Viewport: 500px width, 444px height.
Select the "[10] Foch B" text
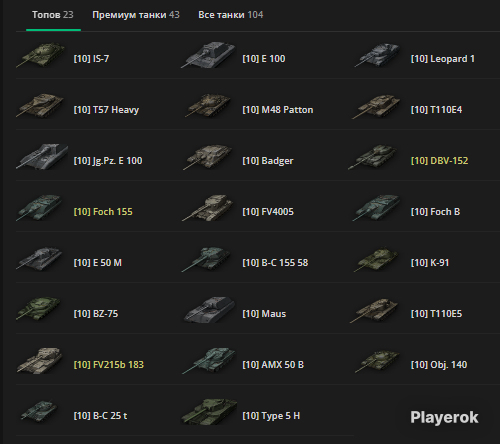pyautogui.click(x=435, y=212)
